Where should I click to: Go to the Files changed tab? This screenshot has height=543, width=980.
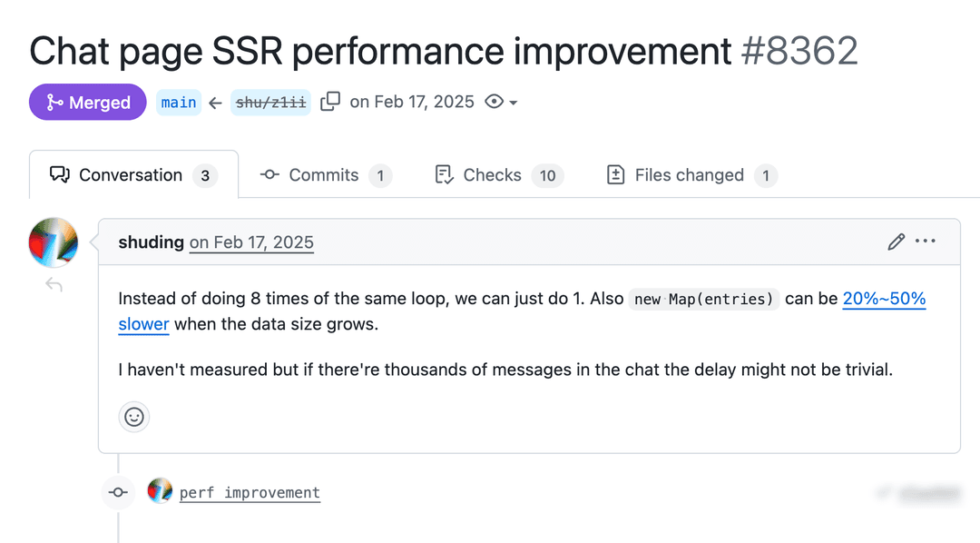(x=691, y=175)
